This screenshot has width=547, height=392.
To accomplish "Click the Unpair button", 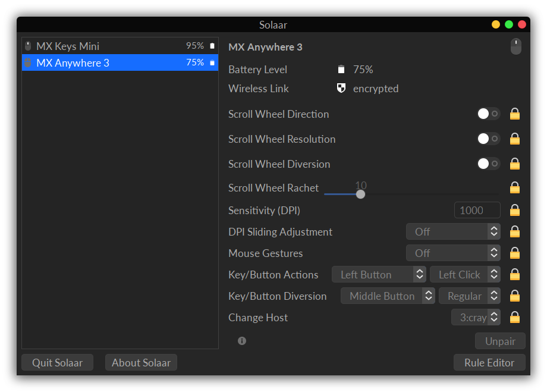I will coord(500,341).
